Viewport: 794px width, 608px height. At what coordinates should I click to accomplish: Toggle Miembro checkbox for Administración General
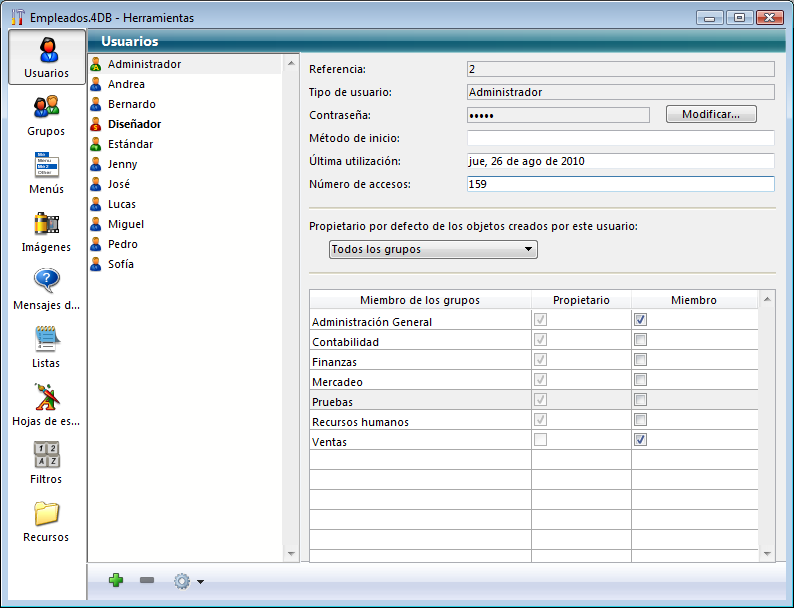tap(641, 320)
